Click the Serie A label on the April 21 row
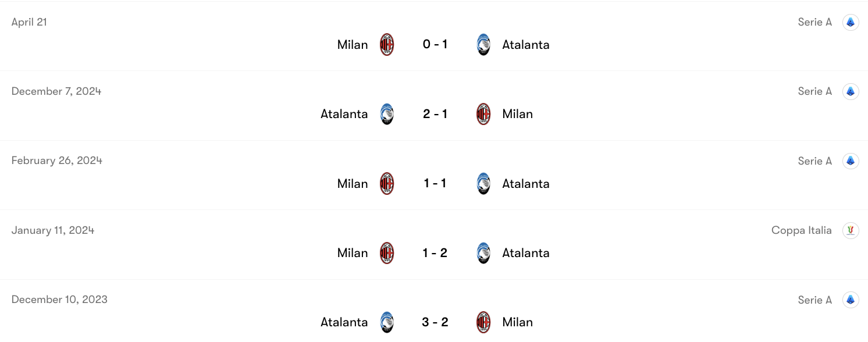Screen dimensions: 868x342 tap(814, 22)
